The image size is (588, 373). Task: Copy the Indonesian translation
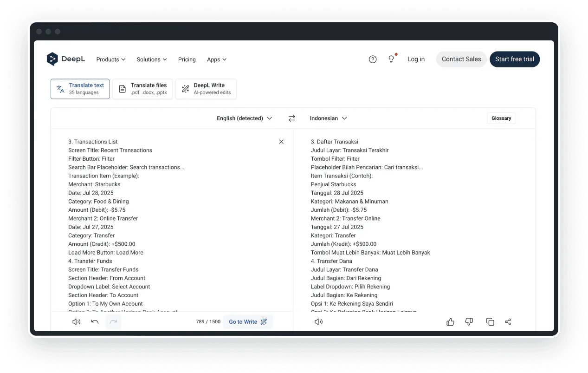click(x=490, y=321)
